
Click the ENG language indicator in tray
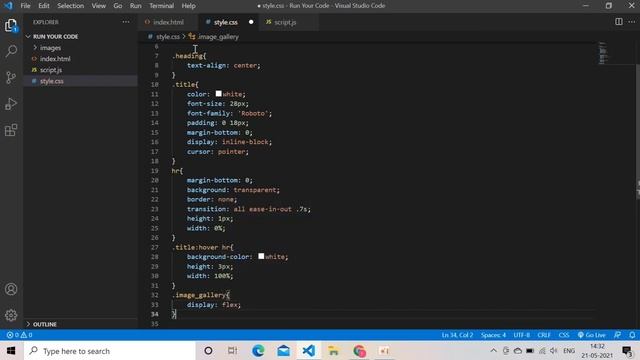569,351
